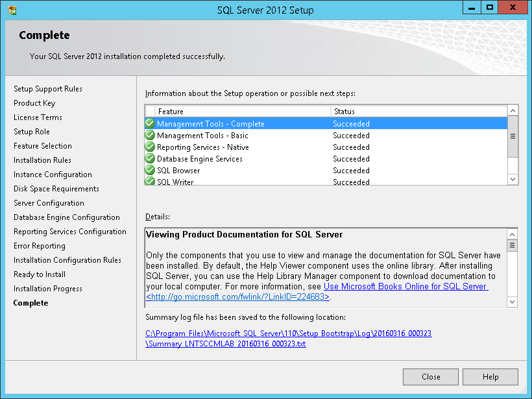Open the Summary_LNTSCCMLAB txt log file link
The height and width of the screenshot is (399, 532).
click(x=226, y=344)
